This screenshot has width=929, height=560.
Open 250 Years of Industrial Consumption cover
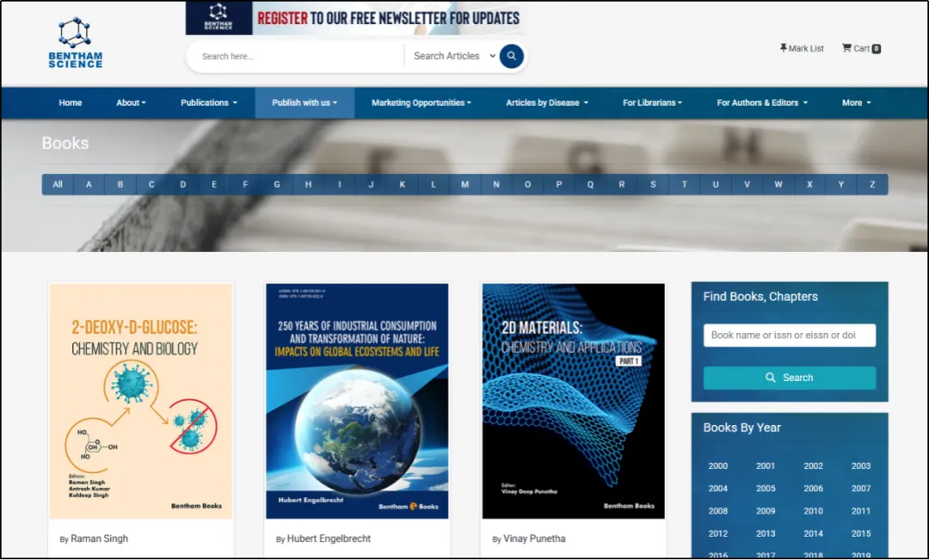(x=357, y=401)
